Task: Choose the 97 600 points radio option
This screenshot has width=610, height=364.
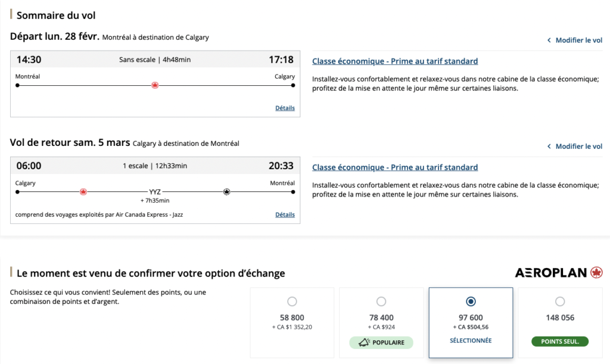Action: (471, 301)
